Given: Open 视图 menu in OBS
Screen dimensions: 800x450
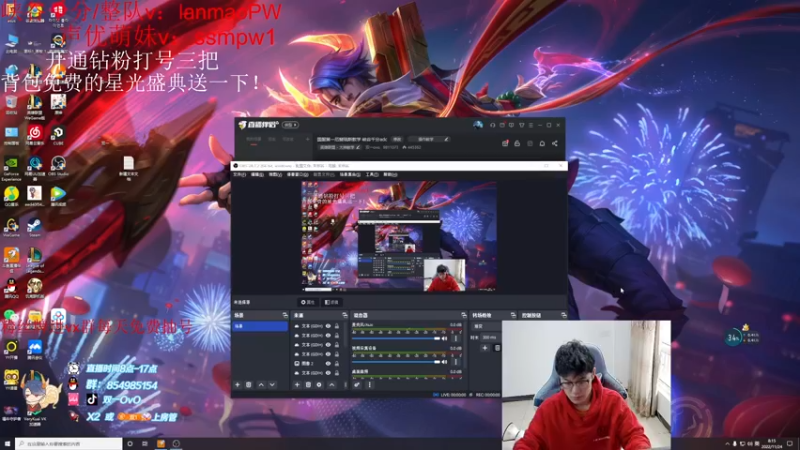Looking at the screenshot, I should (x=275, y=174).
